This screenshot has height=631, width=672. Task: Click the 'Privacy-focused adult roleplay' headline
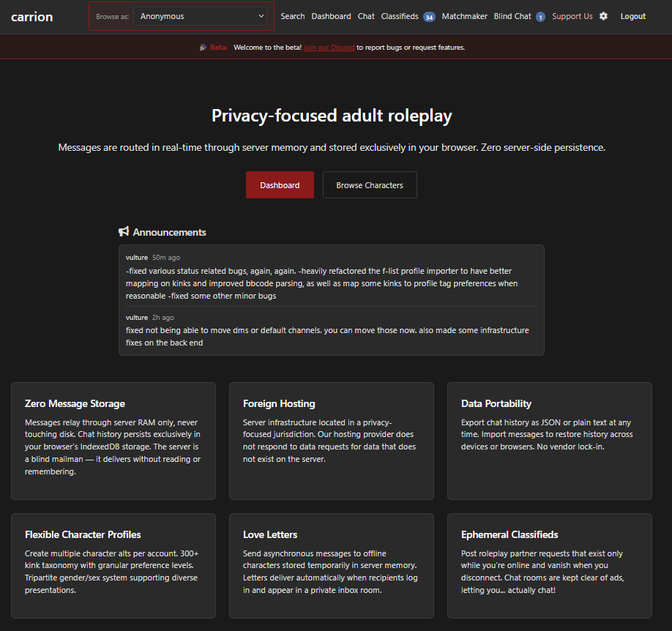click(x=332, y=116)
